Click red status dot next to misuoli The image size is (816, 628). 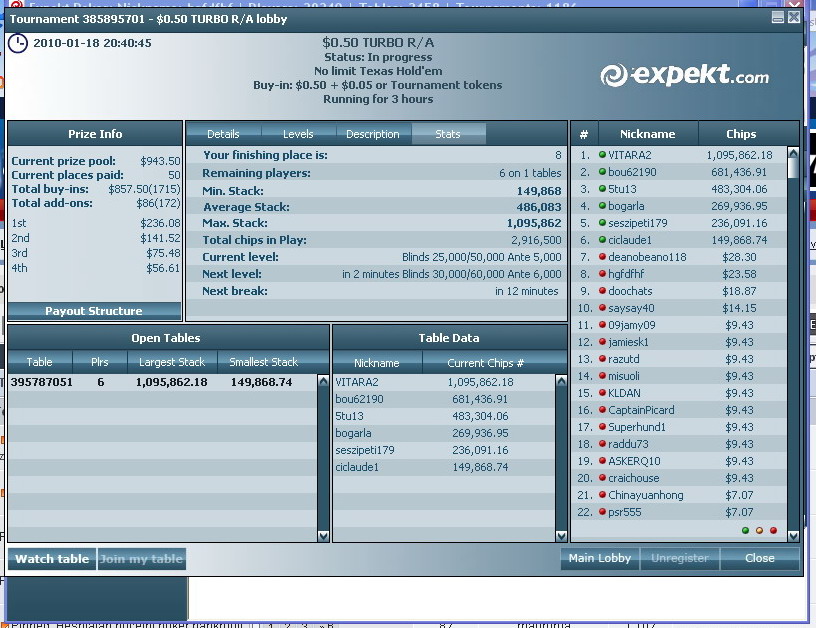(602, 376)
